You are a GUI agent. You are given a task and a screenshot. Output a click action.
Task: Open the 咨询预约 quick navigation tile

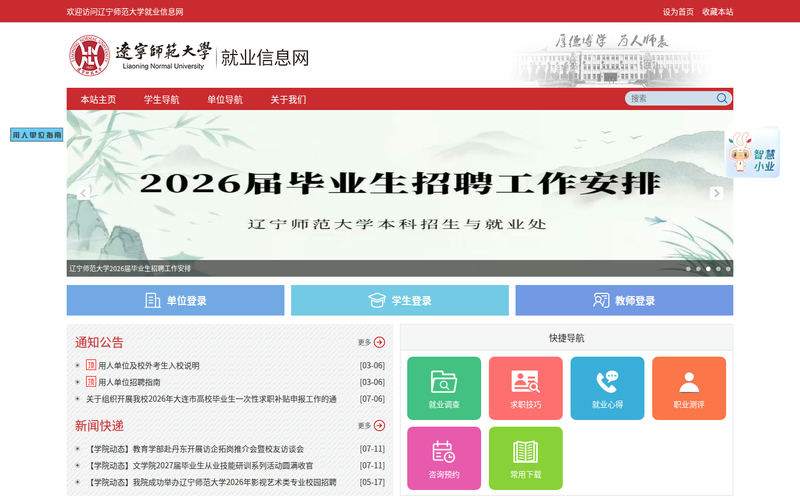click(x=444, y=458)
